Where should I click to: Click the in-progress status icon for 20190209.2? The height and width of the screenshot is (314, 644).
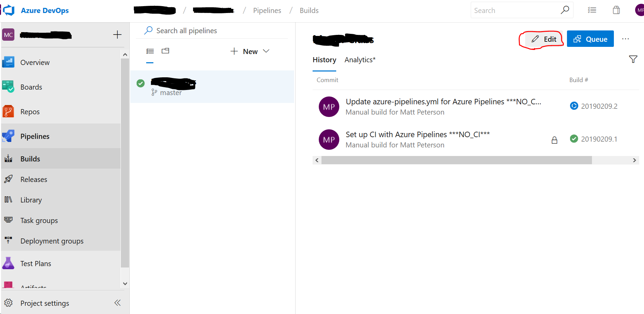point(574,106)
